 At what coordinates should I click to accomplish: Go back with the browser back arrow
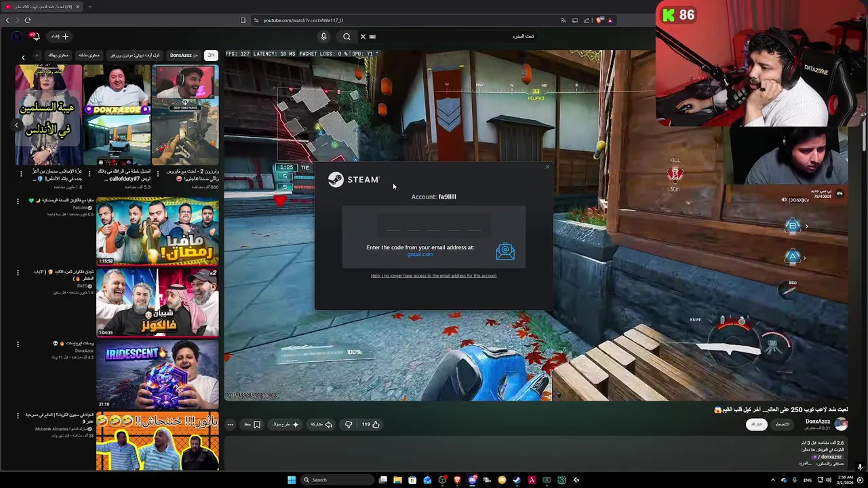pyautogui.click(x=7, y=20)
